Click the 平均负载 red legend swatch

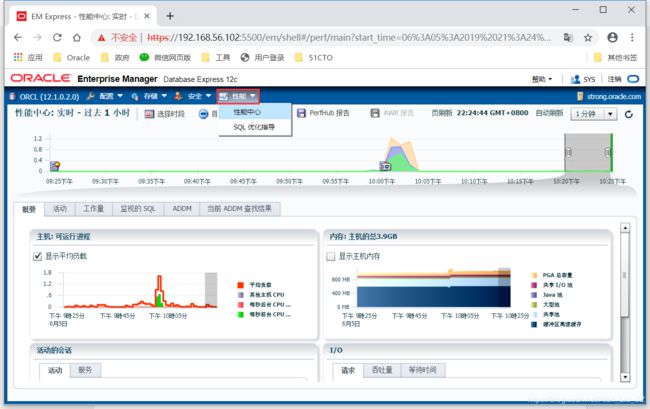(240, 285)
